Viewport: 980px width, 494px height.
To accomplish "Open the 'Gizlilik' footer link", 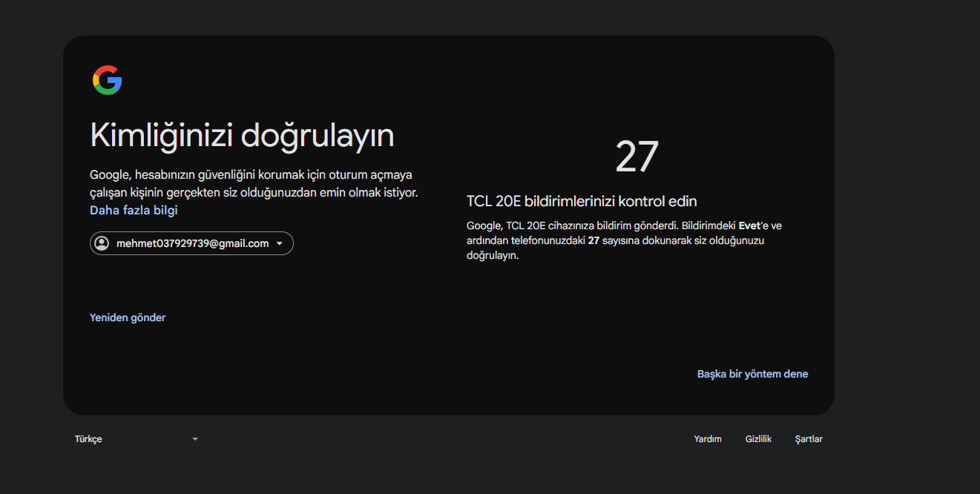I will 758,439.
